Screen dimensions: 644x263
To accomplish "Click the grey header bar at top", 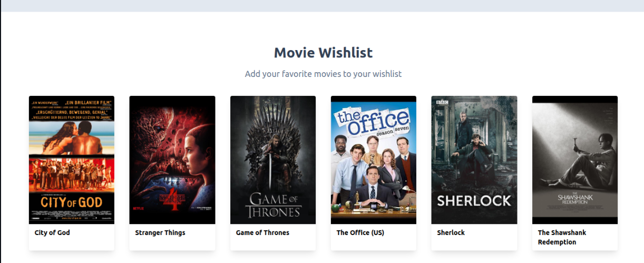I will [x=322, y=6].
